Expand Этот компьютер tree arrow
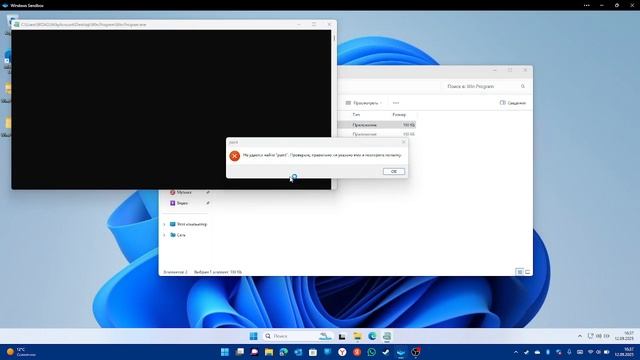Screen dimensions: 640x360 (x=164, y=224)
